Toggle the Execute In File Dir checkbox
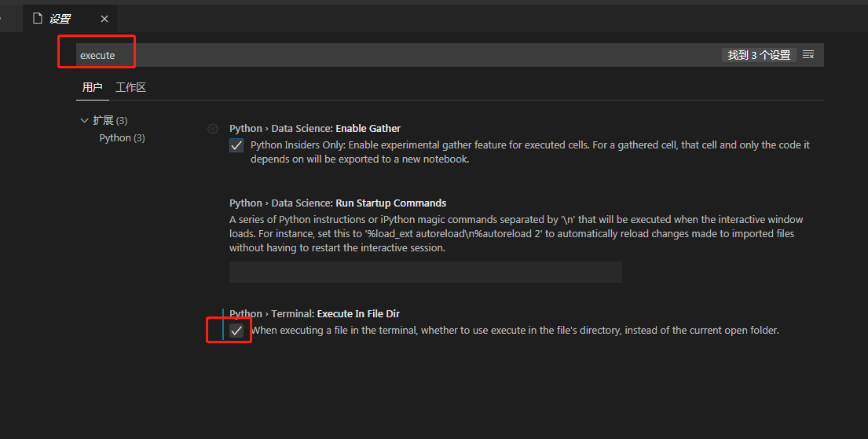The width and height of the screenshot is (868, 439). tap(236, 331)
